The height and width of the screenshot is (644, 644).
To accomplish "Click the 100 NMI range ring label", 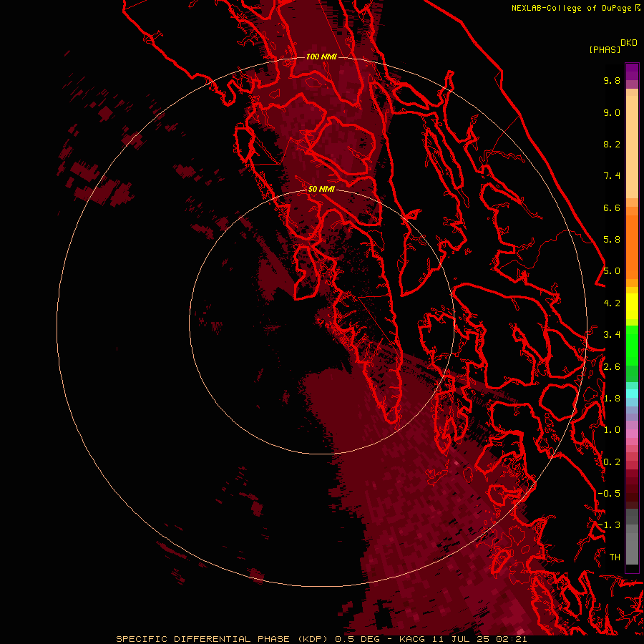I will (x=321, y=57).
